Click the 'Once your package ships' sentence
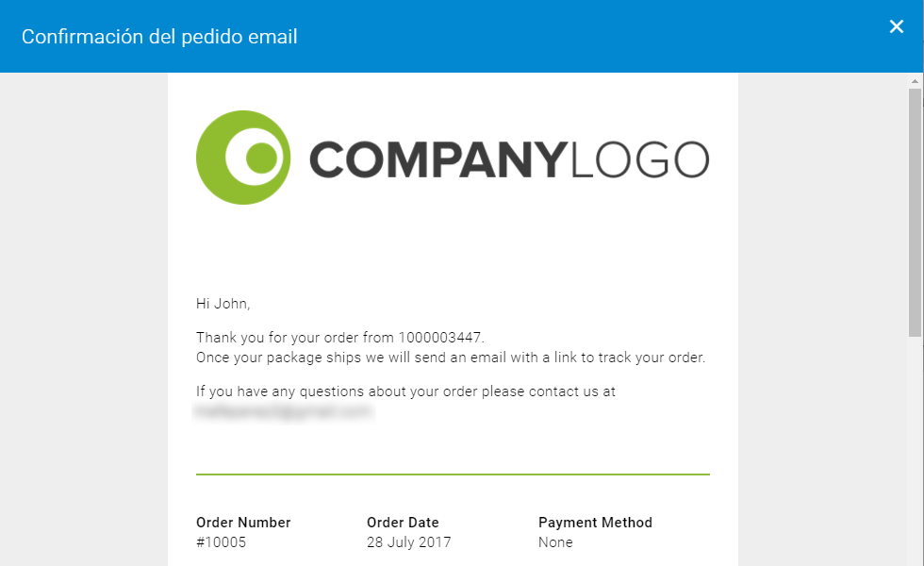The image size is (924, 566). (x=451, y=358)
